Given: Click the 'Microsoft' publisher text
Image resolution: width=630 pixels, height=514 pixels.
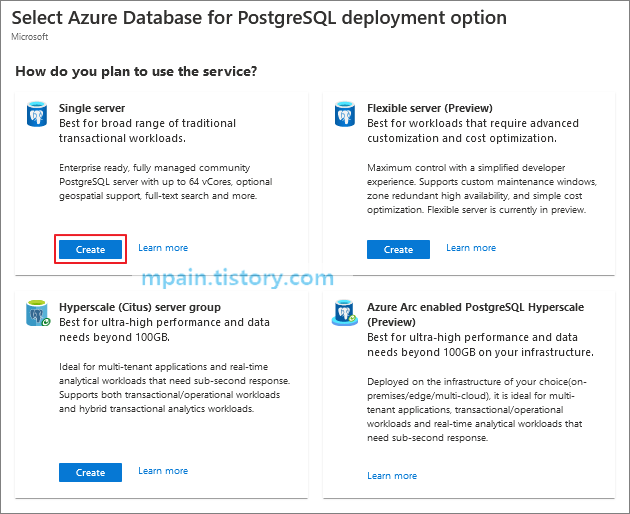Looking at the screenshot, I should 30,37.
